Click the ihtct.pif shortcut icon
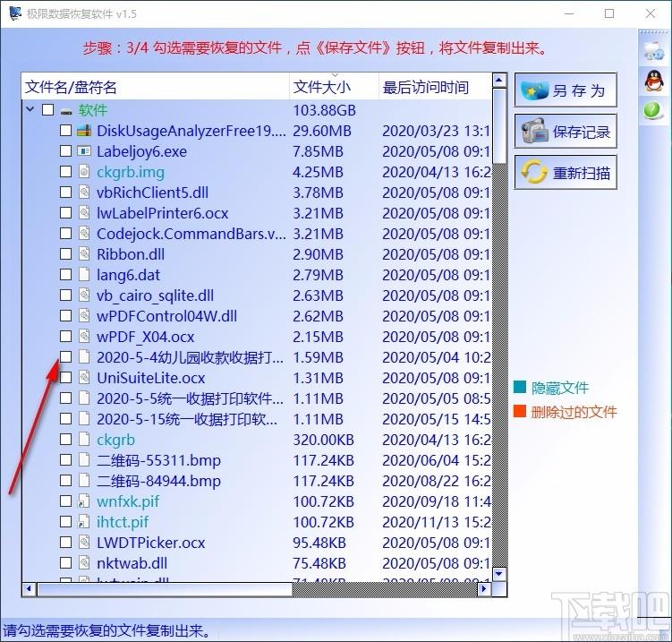Screen dimensions: 672x642 [83, 521]
